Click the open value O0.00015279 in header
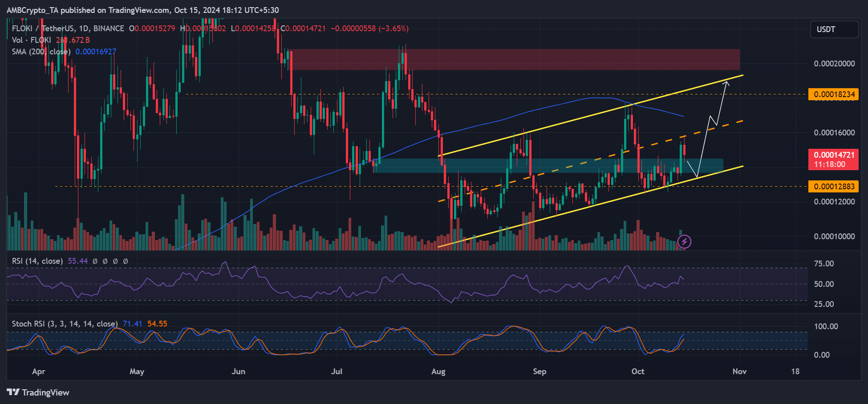The height and width of the screenshot is (404, 868). 152,29
